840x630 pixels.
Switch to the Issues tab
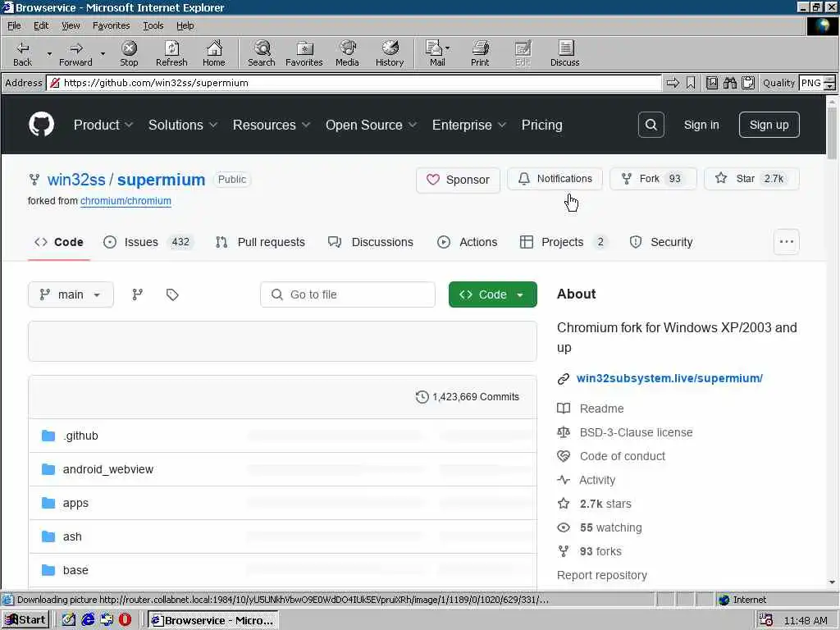(148, 242)
